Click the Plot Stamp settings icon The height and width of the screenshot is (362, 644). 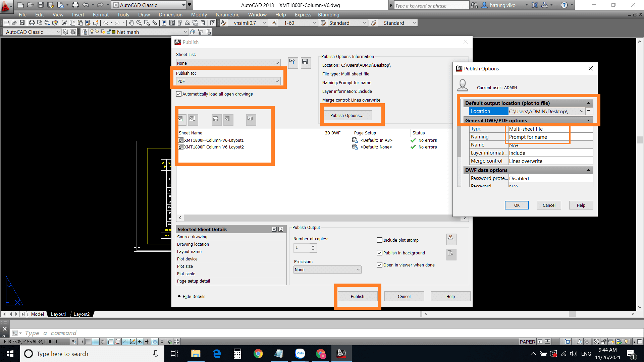click(x=451, y=239)
